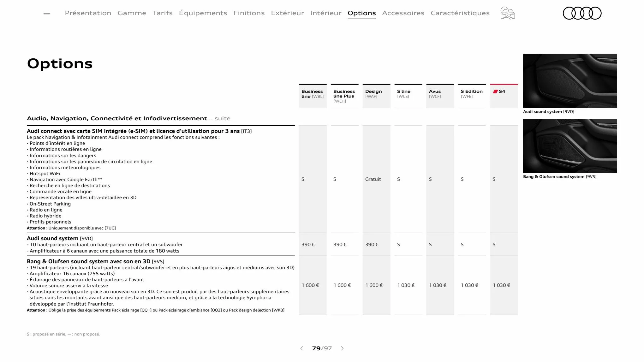Click Commande vocale en ligne bullet
Viewport: 644px width, 362px height.
coord(59,192)
